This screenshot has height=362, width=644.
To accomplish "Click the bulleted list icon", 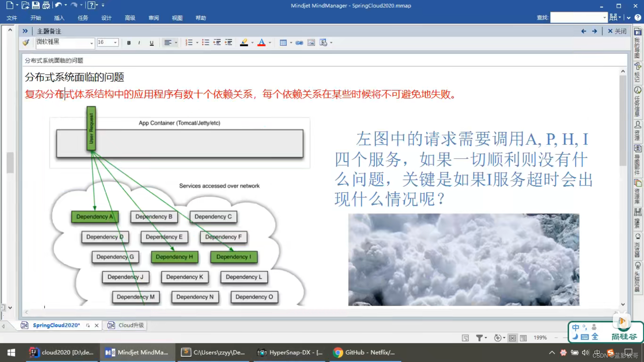I will 205,43.
